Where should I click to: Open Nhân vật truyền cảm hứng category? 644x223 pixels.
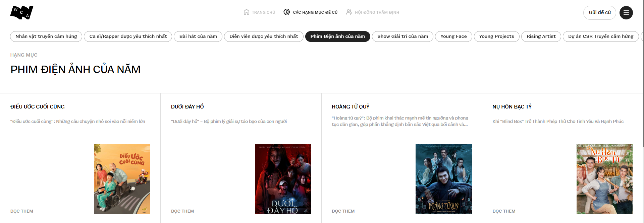tap(46, 36)
